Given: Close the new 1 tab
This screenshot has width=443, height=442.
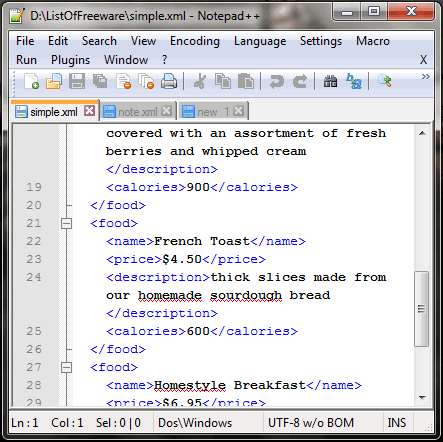Looking at the screenshot, I should tap(238, 111).
